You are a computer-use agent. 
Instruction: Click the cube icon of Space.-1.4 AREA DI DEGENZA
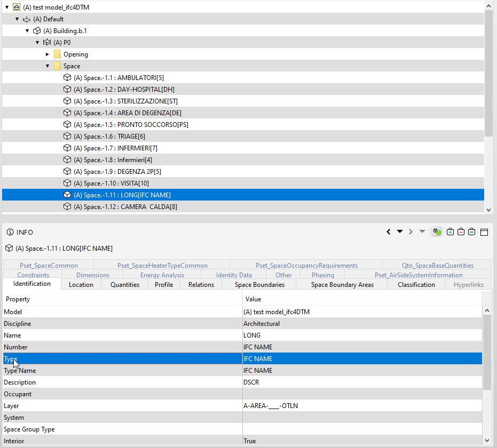(x=67, y=113)
